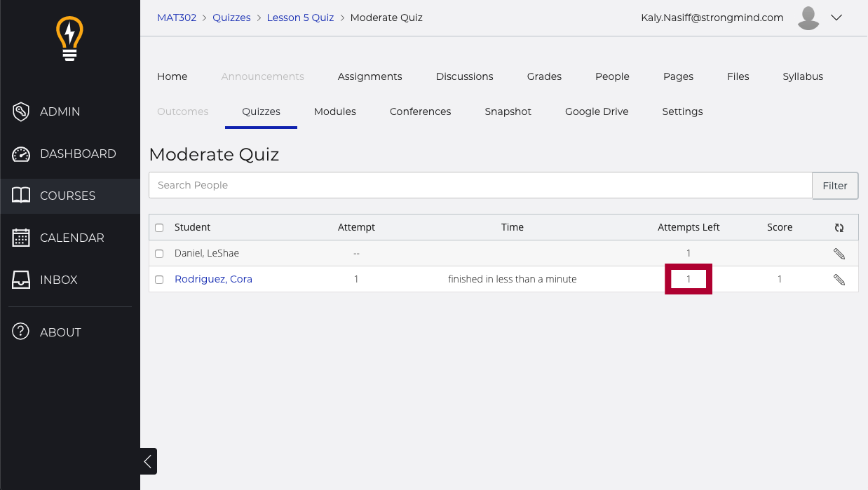868x490 pixels.
Task: Open the Rodriguez, Cora student link
Action: point(213,279)
